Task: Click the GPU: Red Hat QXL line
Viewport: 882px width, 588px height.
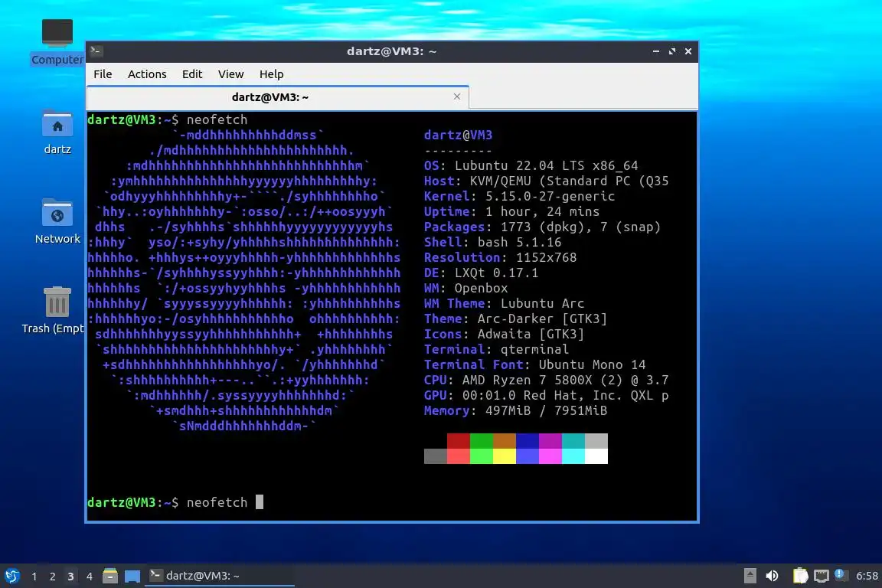Action: point(546,395)
